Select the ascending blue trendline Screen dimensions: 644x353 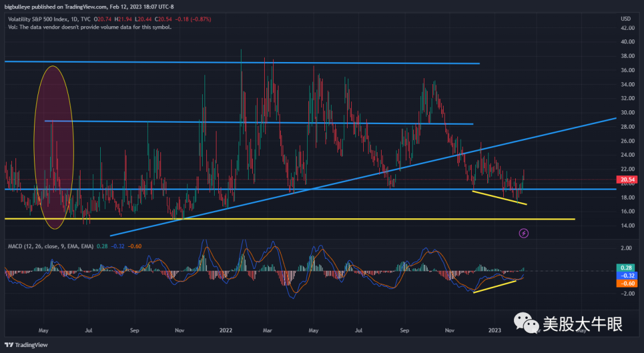pos(364,177)
